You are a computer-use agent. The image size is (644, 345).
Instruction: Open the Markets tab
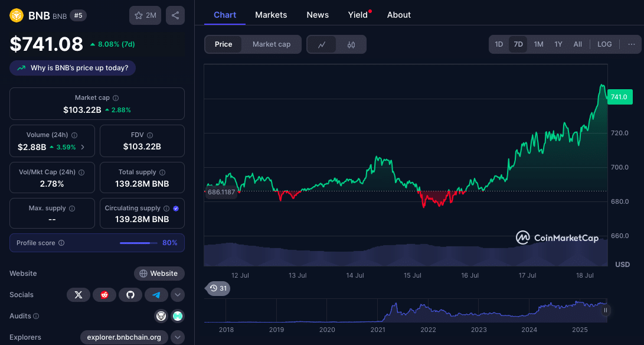271,15
